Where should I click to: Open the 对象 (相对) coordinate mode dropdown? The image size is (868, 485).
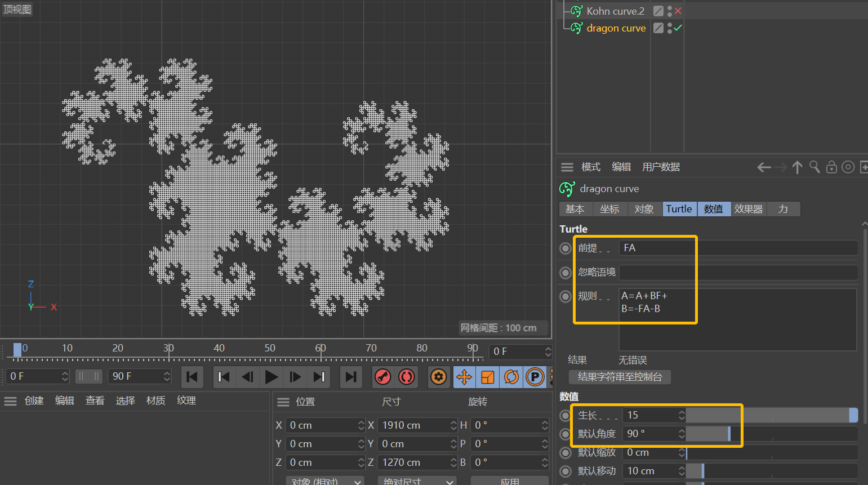point(325,482)
